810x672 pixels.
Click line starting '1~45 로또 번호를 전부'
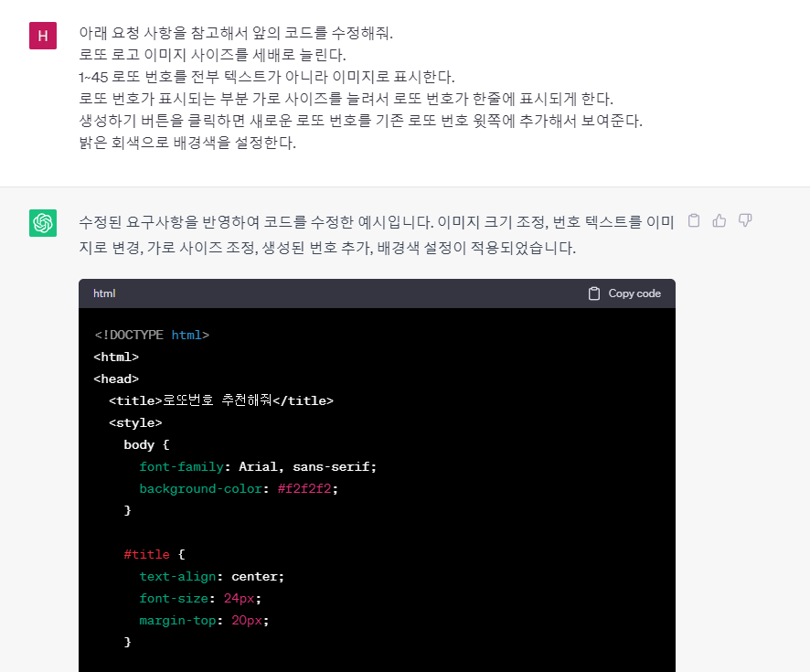coord(267,77)
